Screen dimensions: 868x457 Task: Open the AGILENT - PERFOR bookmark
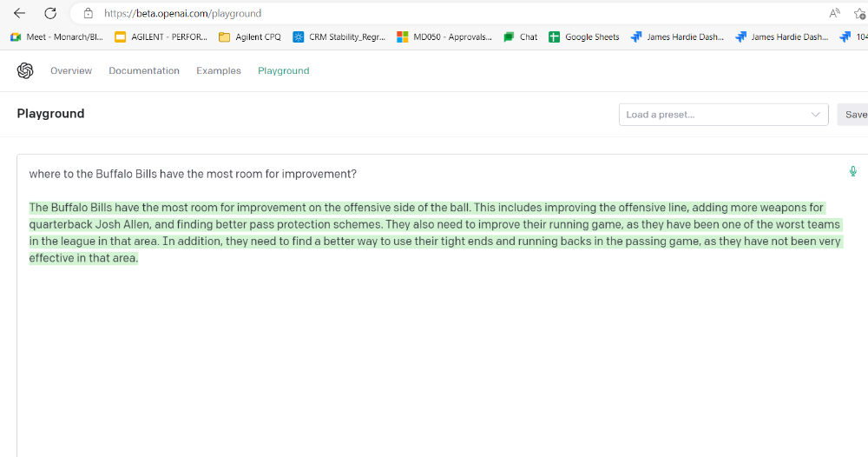[x=161, y=37]
